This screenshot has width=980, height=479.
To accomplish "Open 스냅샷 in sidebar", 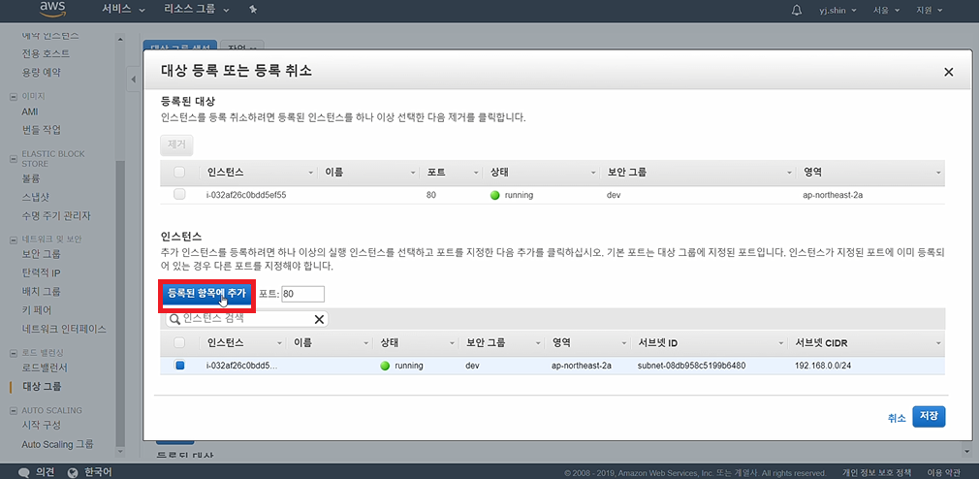I will [x=35, y=197].
